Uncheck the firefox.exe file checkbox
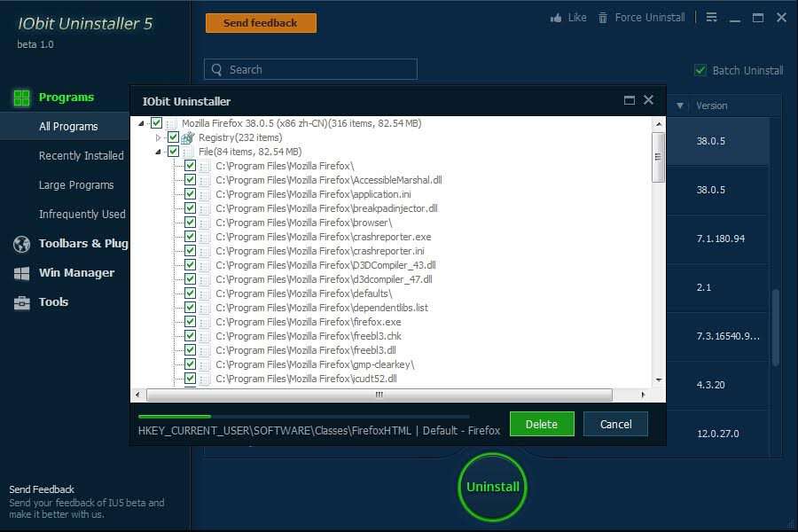 190,322
